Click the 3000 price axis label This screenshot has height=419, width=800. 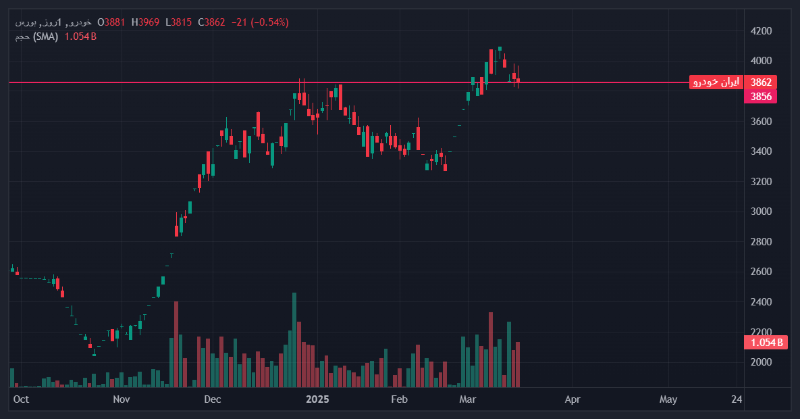tap(761, 211)
